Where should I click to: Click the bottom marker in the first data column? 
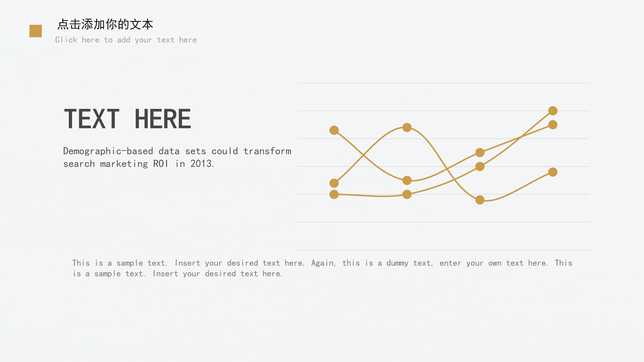334,194
